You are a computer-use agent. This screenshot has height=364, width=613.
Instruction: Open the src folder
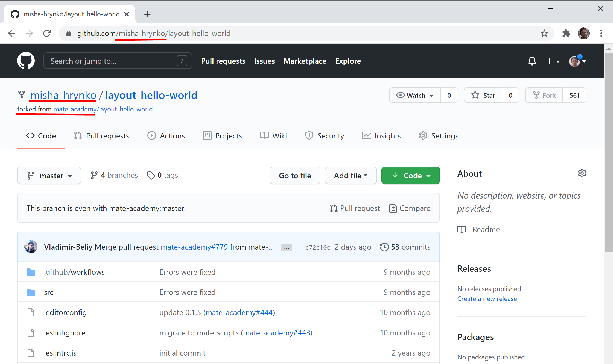click(49, 292)
